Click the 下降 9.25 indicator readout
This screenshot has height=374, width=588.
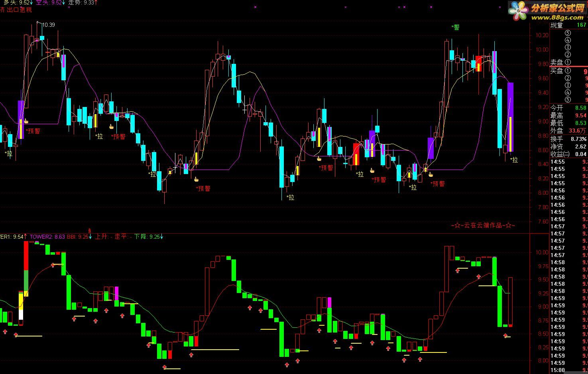coord(149,237)
